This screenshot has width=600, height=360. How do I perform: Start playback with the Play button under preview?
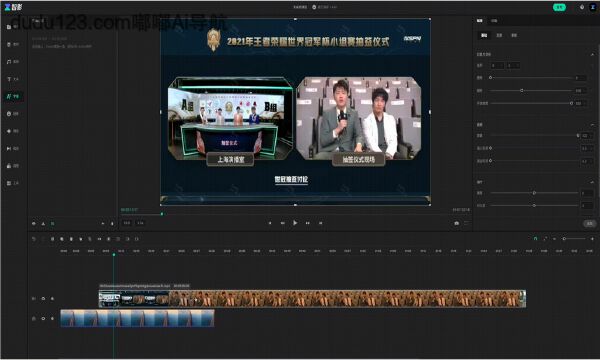[295, 223]
